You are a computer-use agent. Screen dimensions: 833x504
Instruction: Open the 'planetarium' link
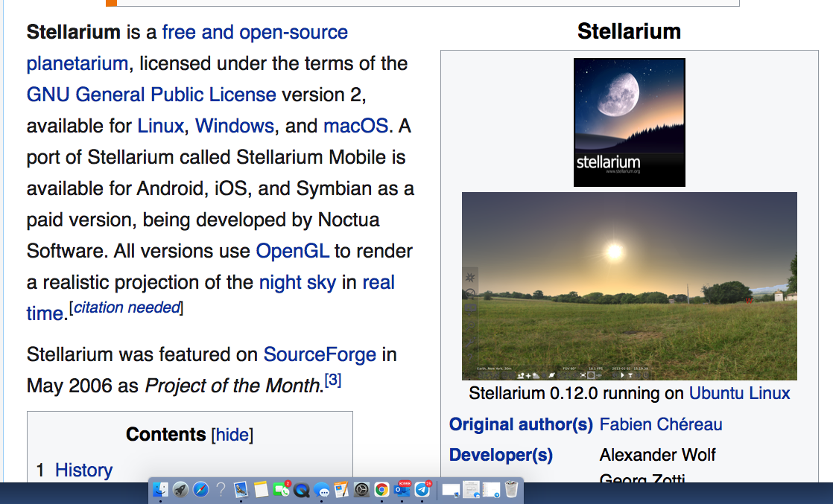coord(77,63)
